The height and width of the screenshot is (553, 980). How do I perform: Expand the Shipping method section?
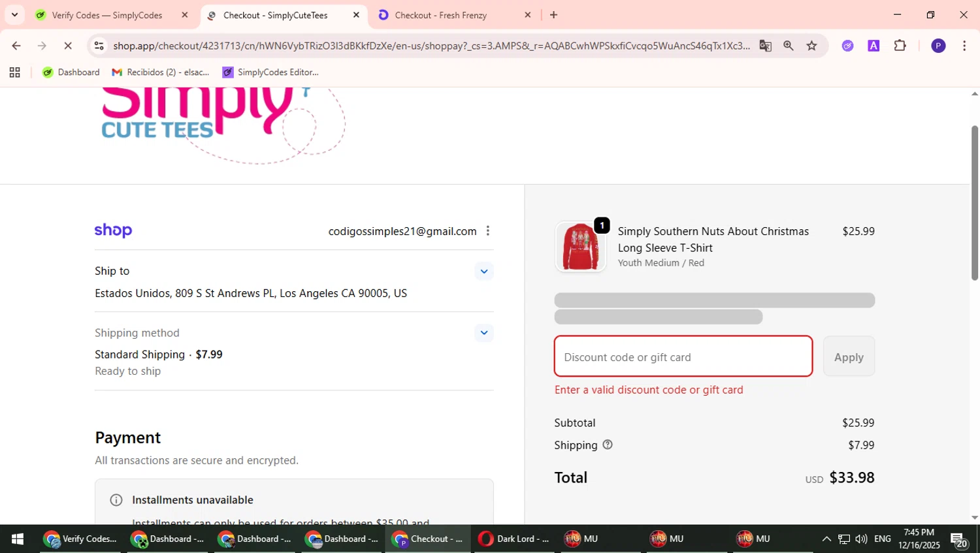(483, 333)
